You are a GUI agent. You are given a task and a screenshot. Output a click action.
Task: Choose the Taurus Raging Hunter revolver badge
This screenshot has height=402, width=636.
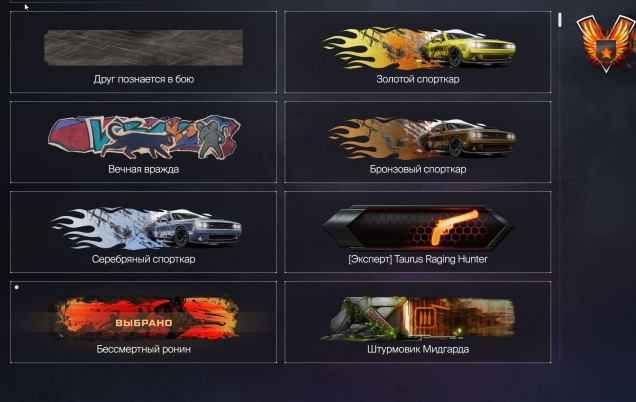click(418, 227)
